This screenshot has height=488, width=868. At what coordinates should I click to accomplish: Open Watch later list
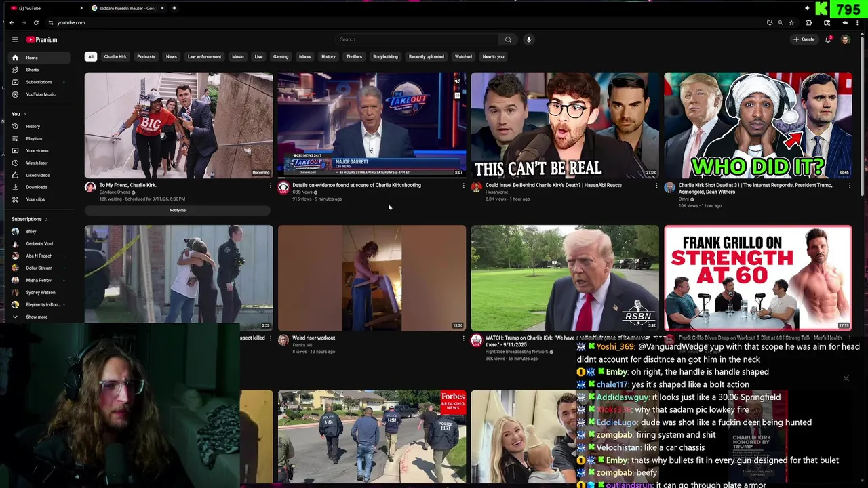(x=39, y=163)
